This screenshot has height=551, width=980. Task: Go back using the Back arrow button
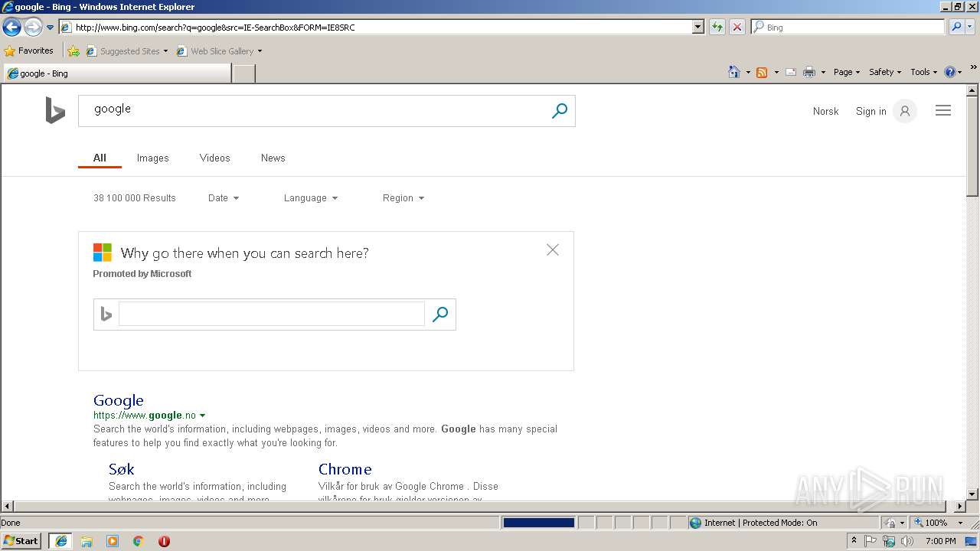pos(11,27)
